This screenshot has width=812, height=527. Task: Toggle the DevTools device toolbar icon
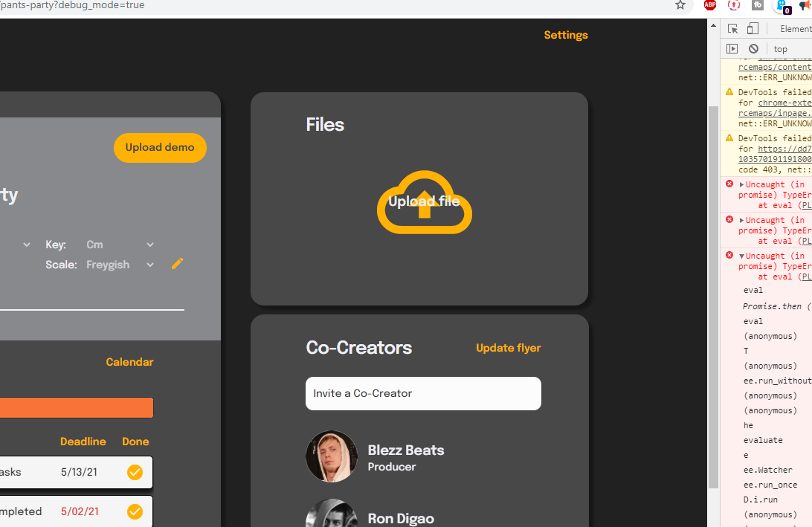coord(753,29)
